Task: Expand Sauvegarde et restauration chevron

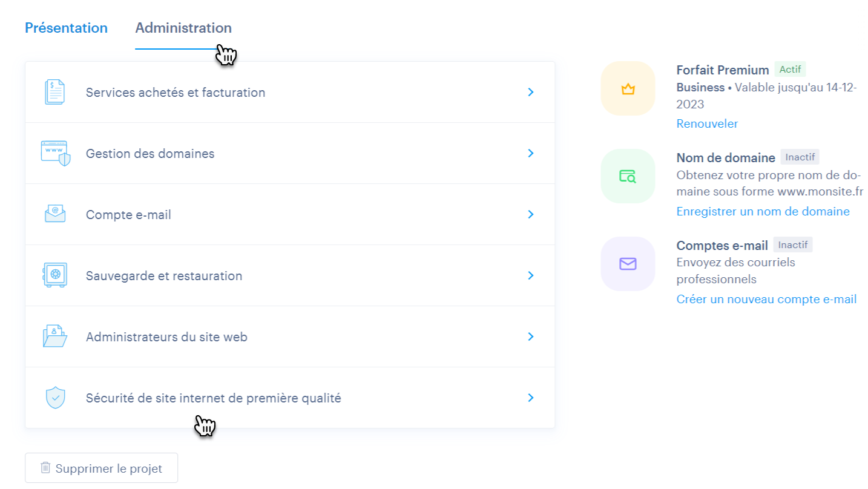Action: pyautogui.click(x=531, y=275)
